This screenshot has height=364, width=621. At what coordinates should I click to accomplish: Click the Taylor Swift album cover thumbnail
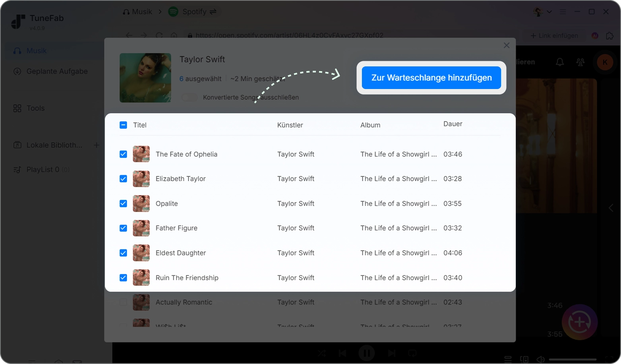pyautogui.click(x=145, y=78)
